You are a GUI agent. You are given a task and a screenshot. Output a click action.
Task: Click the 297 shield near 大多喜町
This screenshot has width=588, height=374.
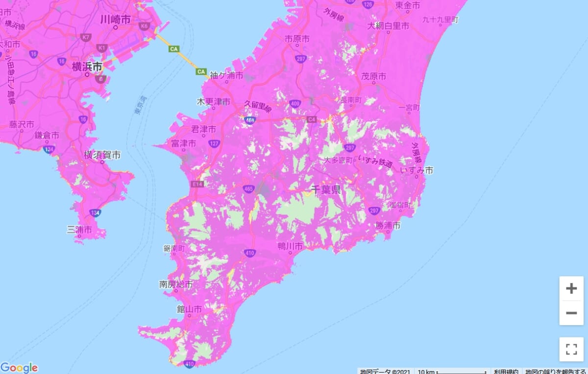(349, 147)
